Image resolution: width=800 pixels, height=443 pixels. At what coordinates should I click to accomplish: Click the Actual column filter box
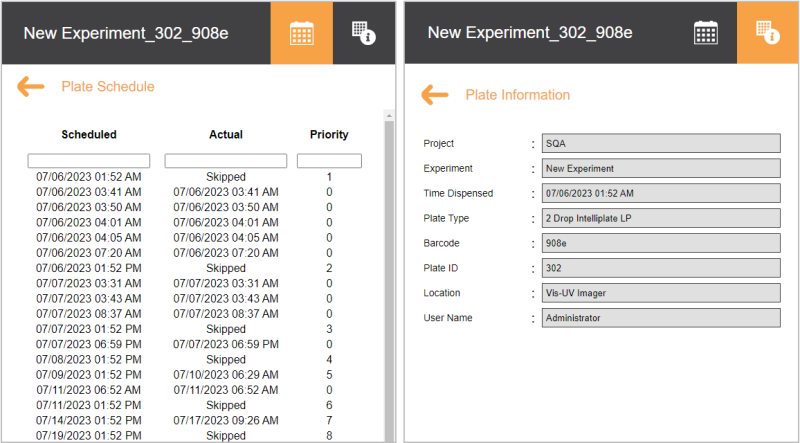[x=226, y=161]
